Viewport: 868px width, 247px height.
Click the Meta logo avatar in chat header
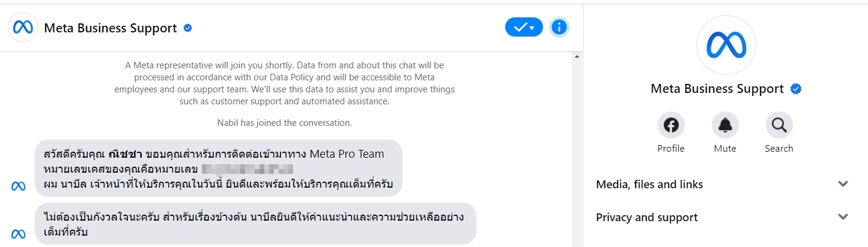23,28
